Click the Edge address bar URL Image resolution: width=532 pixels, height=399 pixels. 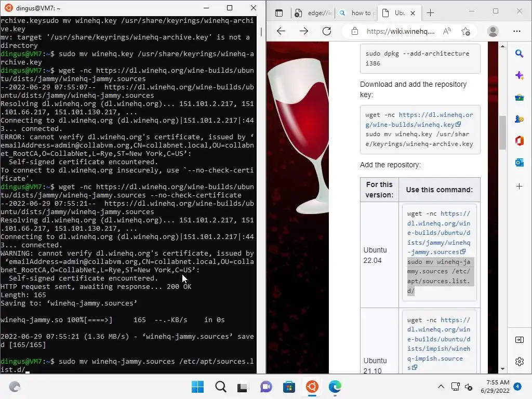pos(401,31)
